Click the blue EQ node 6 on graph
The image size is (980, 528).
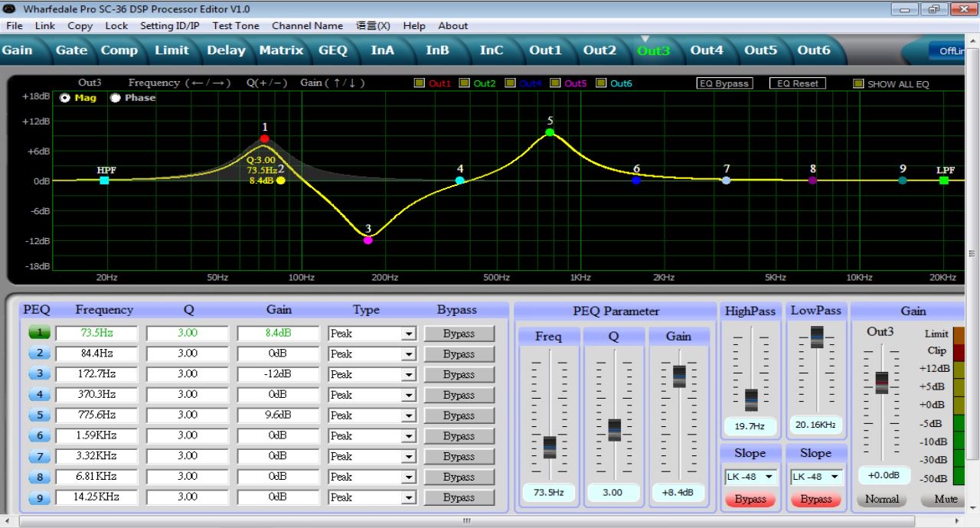coord(636,181)
